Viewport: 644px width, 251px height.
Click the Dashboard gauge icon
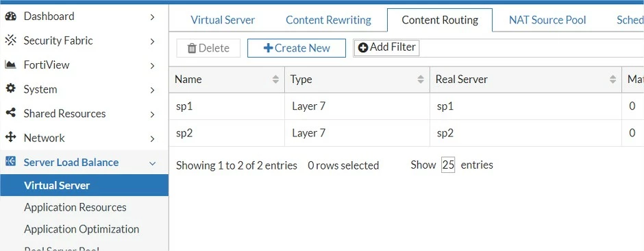11,16
